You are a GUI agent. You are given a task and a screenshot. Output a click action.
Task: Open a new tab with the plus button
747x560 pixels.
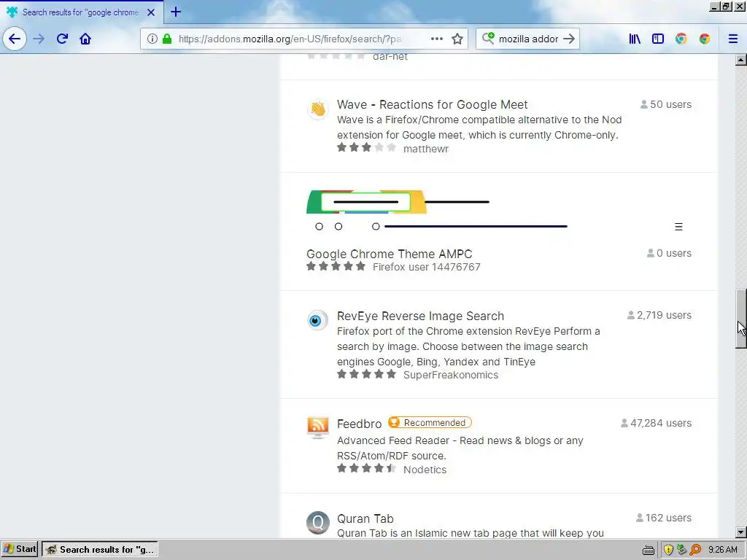pos(175,12)
